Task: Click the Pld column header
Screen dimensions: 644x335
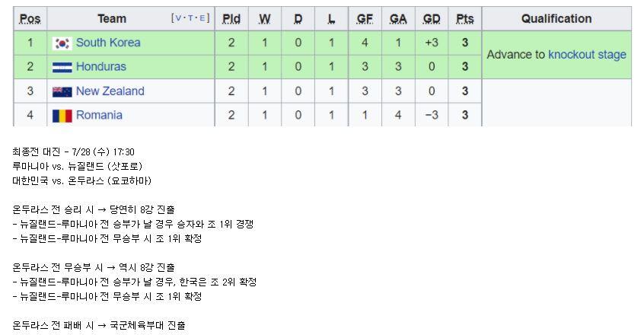Action: click(231, 19)
